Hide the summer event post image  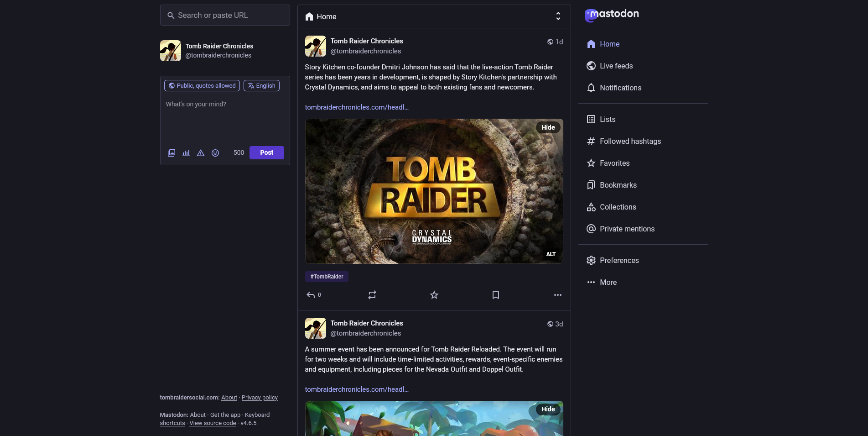548,409
